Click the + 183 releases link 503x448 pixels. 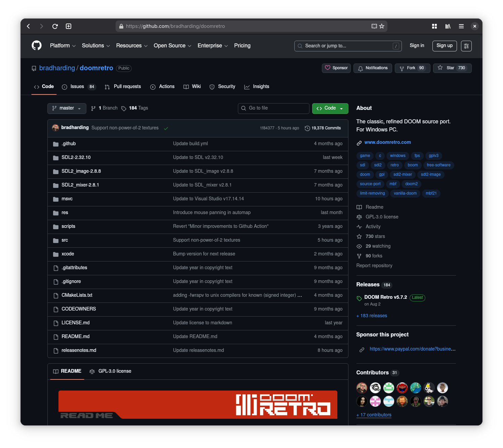pyautogui.click(x=372, y=316)
